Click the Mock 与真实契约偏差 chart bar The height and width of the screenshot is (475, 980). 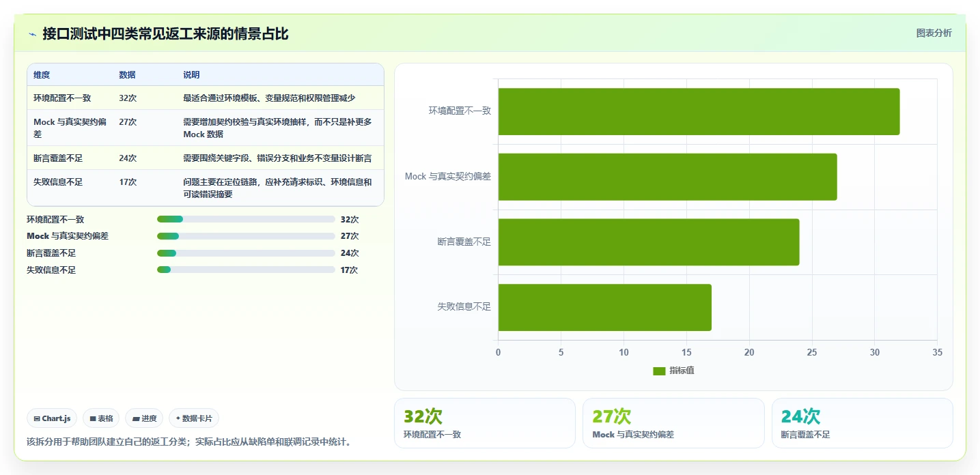pos(667,177)
